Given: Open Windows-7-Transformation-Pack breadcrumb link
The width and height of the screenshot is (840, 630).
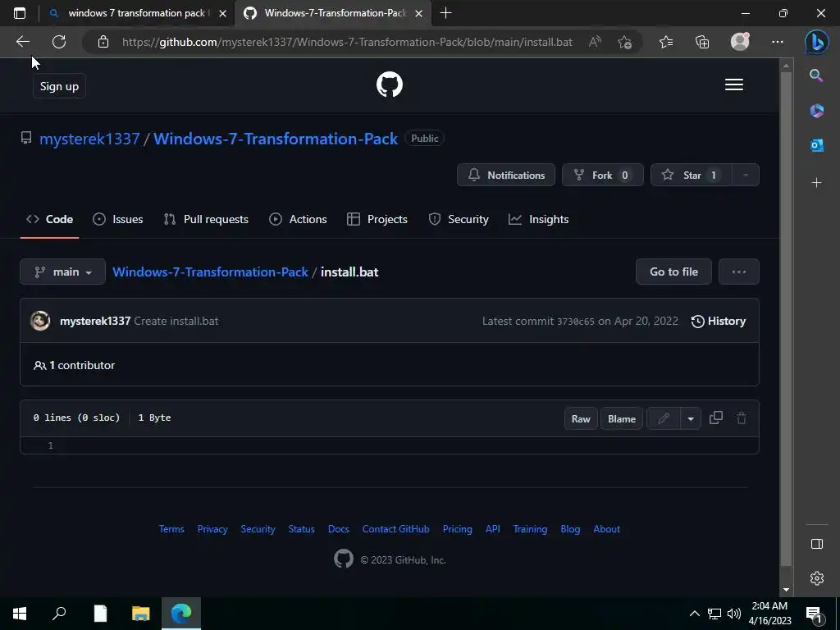Looking at the screenshot, I should click(210, 272).
